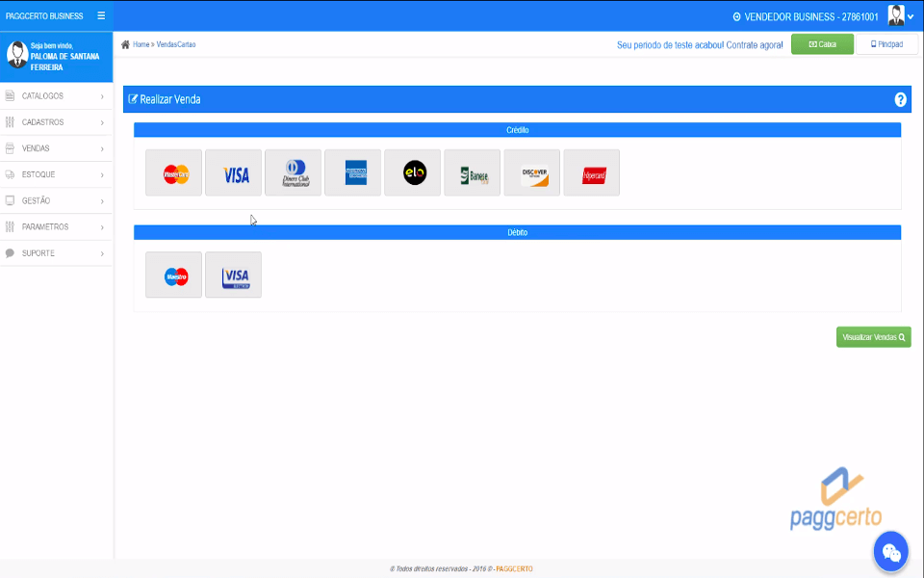Click the 'Contrate agora' trial notice link

(x=755, y=45)
